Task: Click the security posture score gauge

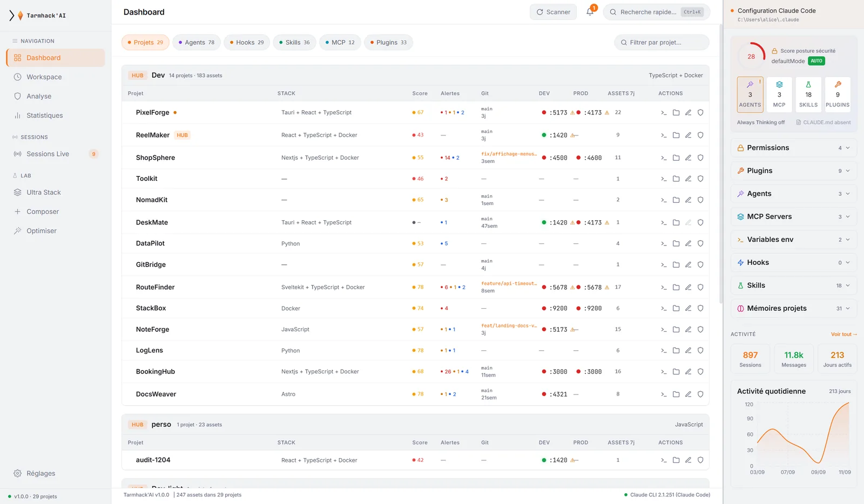Action: point(751,57)
